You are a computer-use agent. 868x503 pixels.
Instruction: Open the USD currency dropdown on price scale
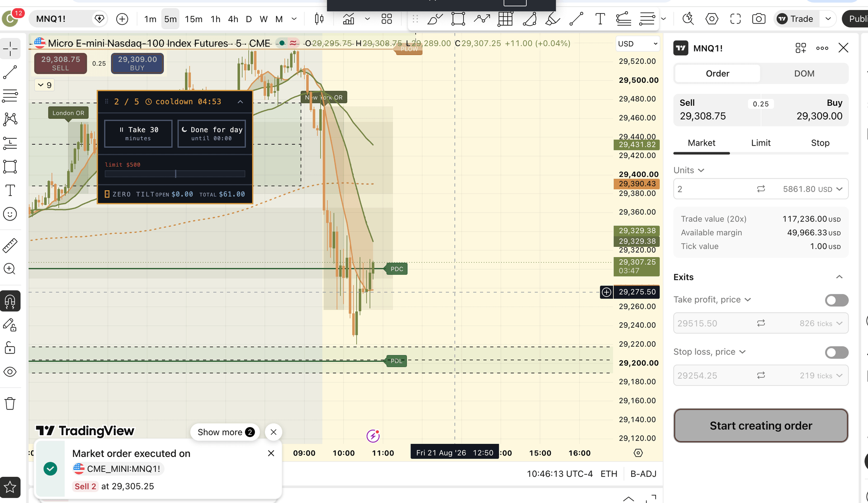point(637,44)
